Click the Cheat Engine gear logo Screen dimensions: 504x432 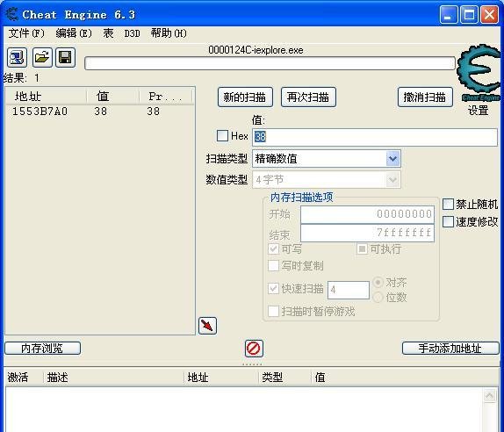point(479,72)
